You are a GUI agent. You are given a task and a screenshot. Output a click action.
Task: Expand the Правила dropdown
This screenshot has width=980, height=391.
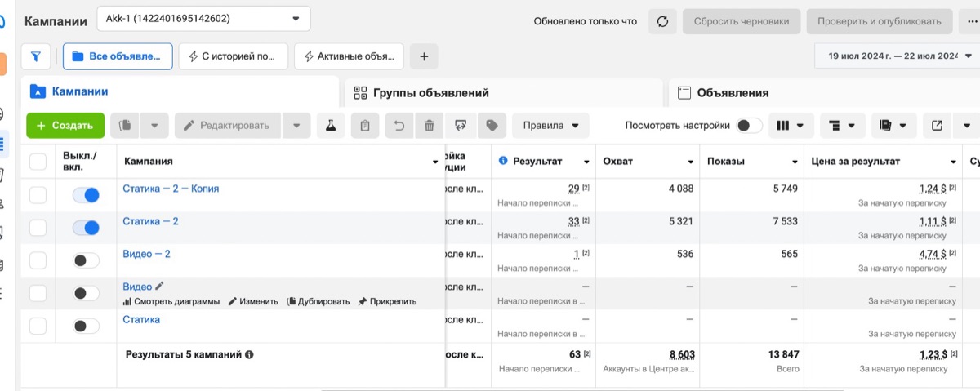550,126
